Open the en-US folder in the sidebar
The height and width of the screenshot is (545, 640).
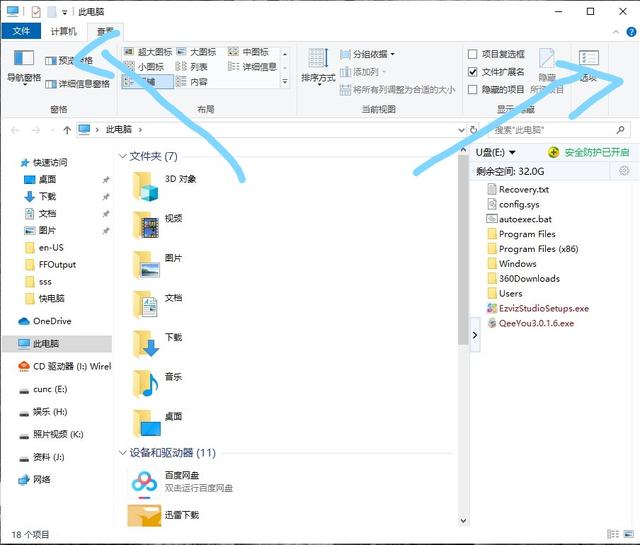tap(44, 247)
